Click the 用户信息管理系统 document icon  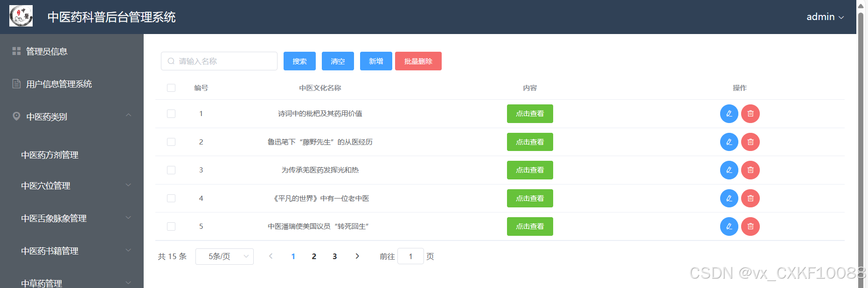(x=16, y=84)
